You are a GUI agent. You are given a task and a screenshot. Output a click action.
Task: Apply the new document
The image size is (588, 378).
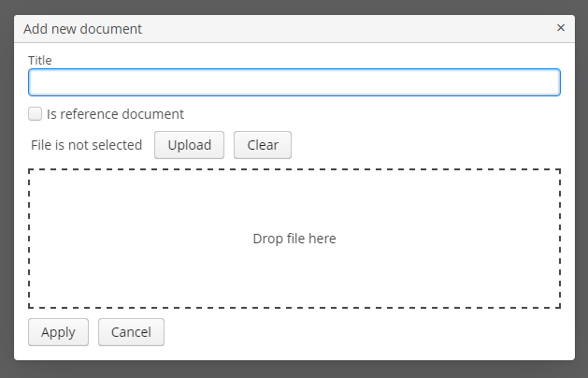(x=58, y=332)
